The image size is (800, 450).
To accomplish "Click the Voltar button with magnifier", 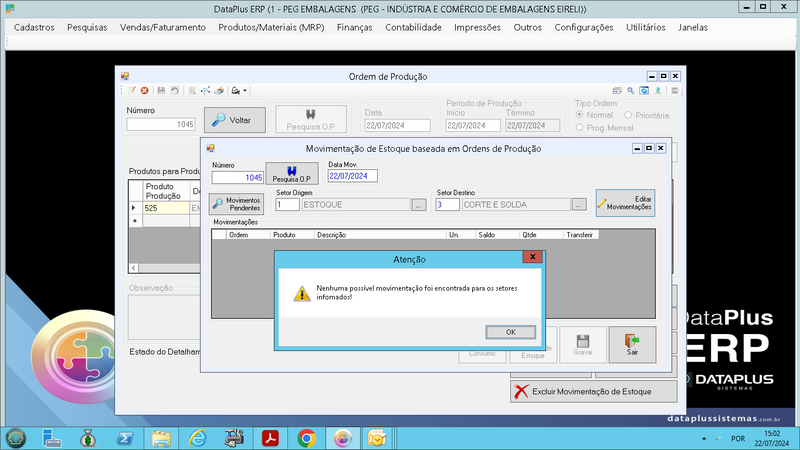I will pyautogui.click(x=235, y=120).
